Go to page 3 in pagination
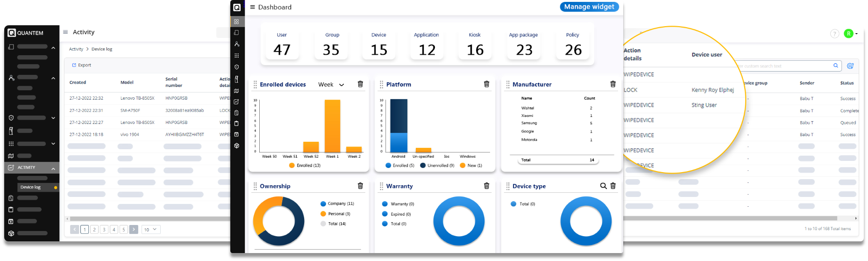The width and height of the screenshot is (868, 261). pyautogui.click(x=104, y=230)
